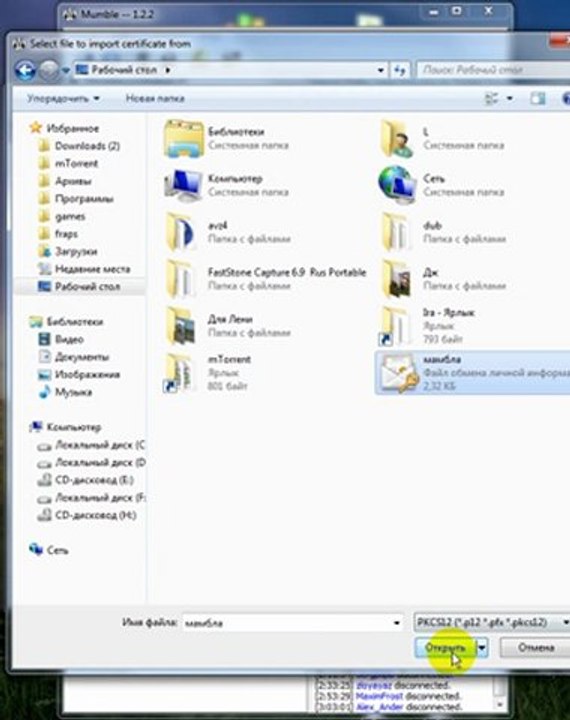Screen dimensions: 570x720
Task: Open the fraps folder in the sidebar
Action: (58, 234)
